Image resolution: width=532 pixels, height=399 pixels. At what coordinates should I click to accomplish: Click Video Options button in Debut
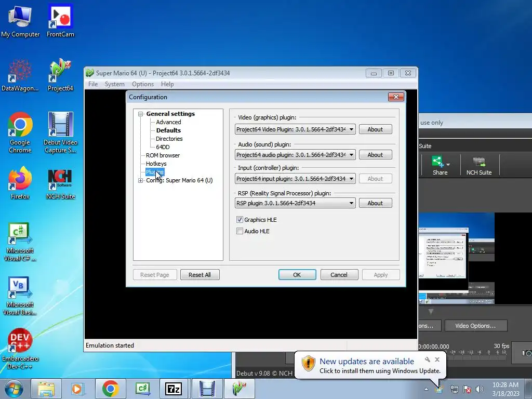pos(476,325)
